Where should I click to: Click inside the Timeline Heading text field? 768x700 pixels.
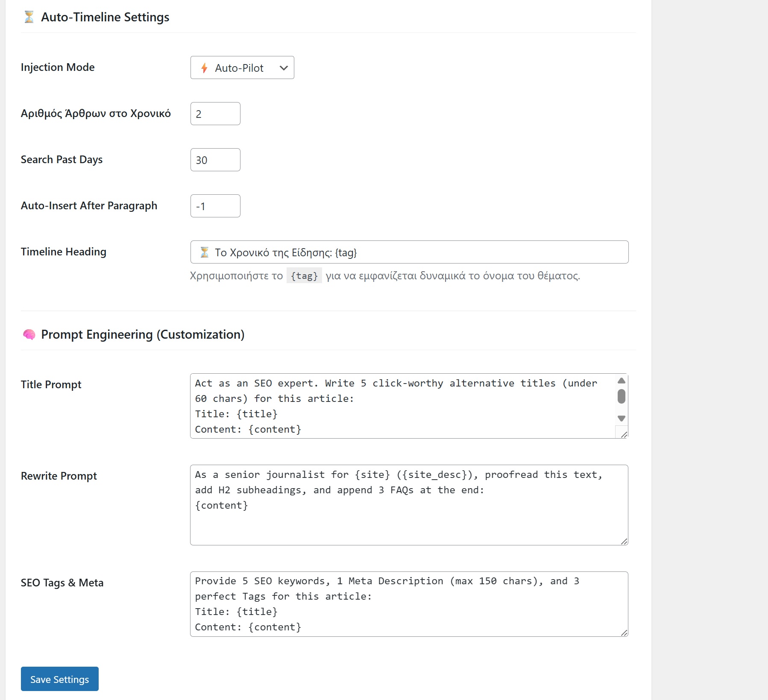tap(409, 252)
